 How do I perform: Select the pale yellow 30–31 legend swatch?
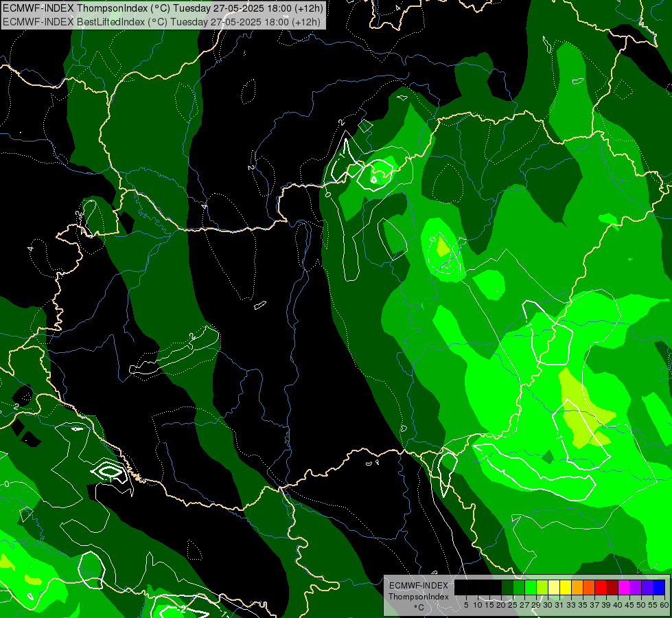[x=554, y=588]
